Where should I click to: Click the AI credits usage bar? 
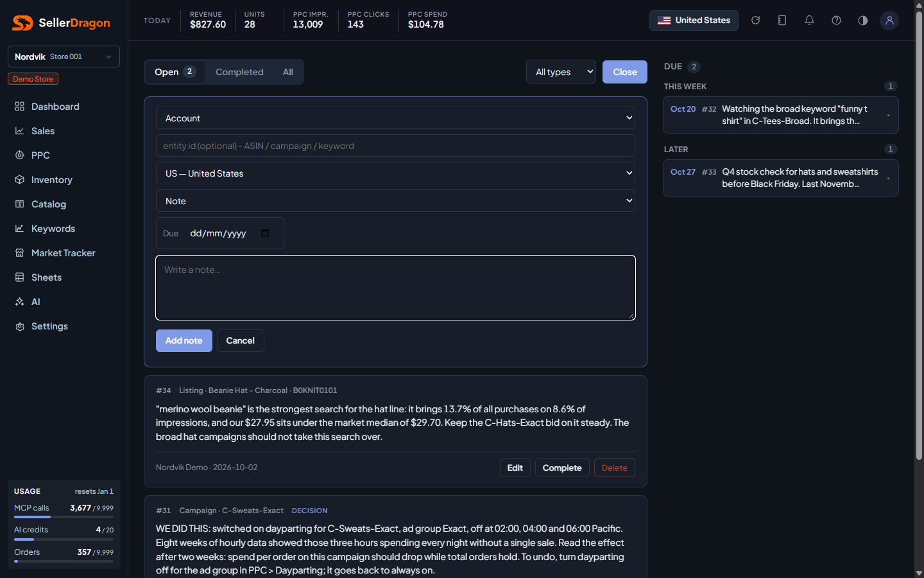64,539
